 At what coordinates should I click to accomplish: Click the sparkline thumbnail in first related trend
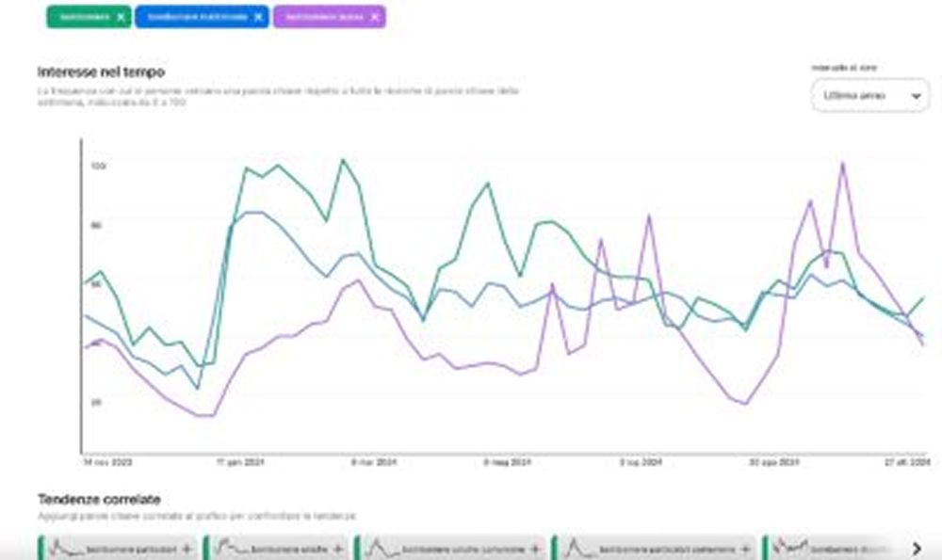click(64, 547)
